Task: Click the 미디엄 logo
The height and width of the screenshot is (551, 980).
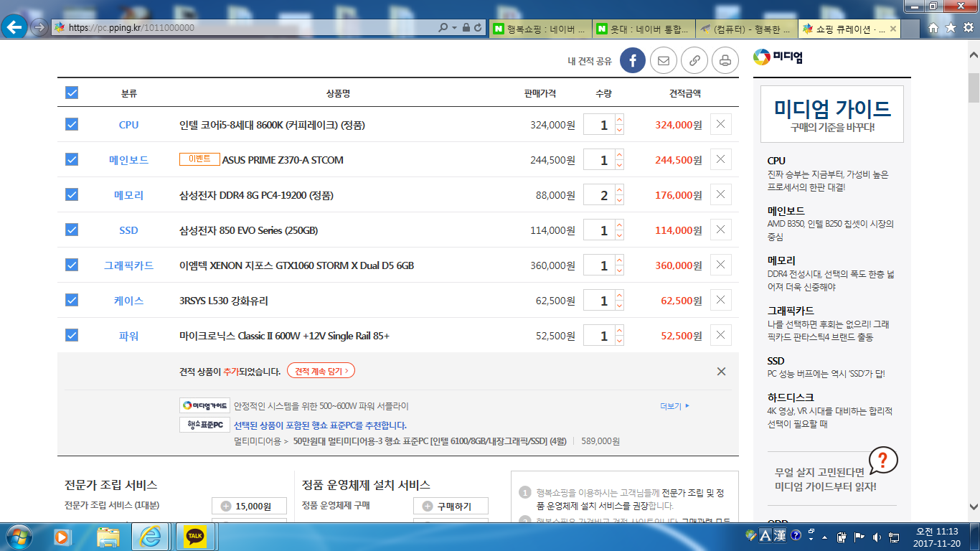Action: point(778,57)
